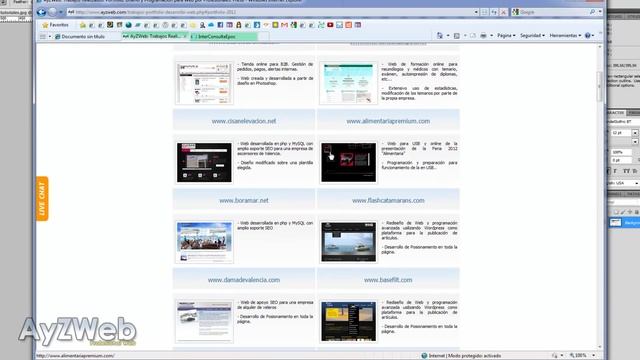Click the Print icon in command bar
The height and width of the screenshot is (360, 640).
(483, 36)
